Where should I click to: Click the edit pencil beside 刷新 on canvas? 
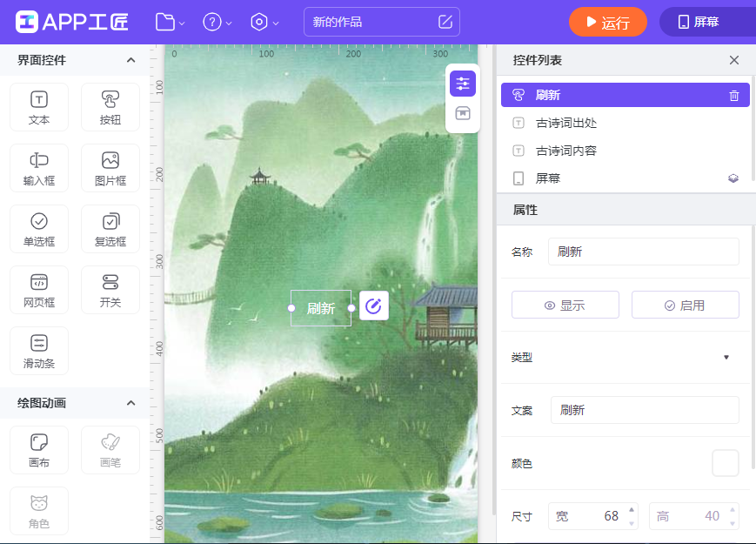tap(374, 306)
